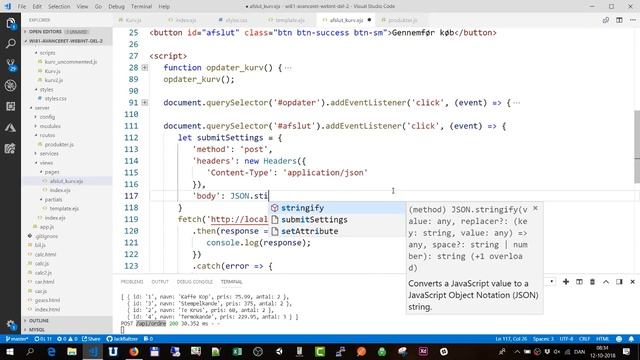Open File Explorer from the taskbar
Viewport: 640px width, 360px height.
[x=72, y=351]
